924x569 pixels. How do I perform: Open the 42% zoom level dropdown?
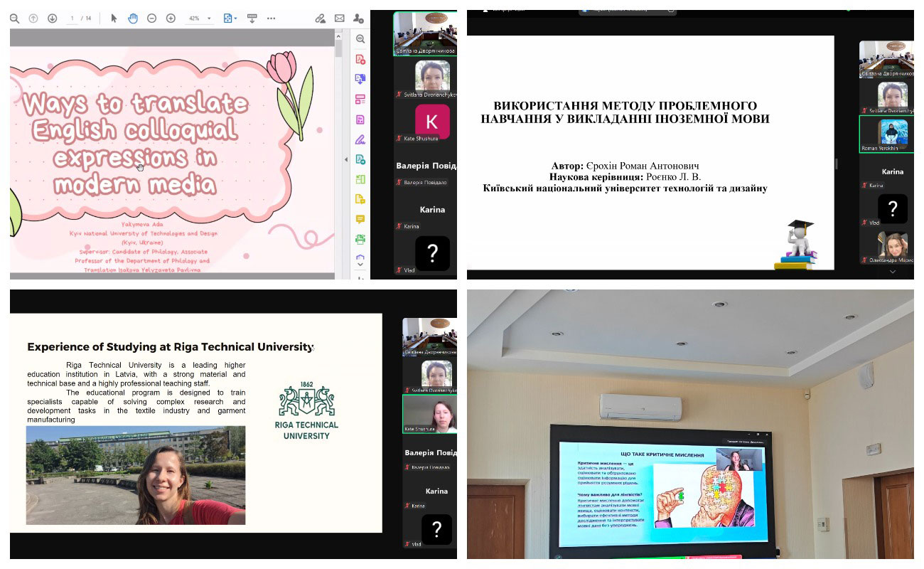pos(201,18)
